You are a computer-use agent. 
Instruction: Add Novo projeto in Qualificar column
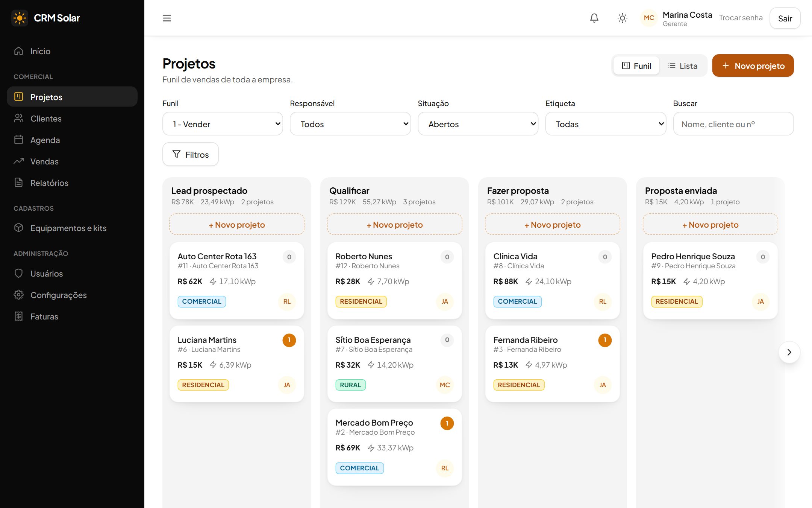coord(395,225)
